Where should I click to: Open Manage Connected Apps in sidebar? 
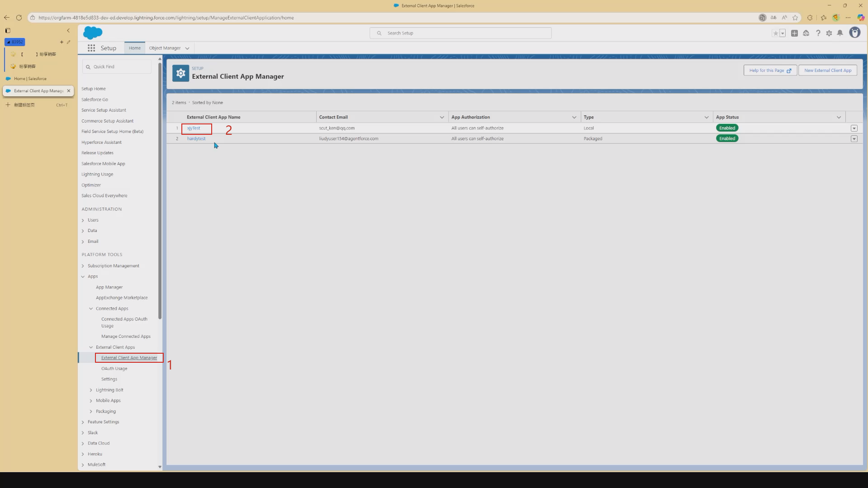tap(126, 336)
